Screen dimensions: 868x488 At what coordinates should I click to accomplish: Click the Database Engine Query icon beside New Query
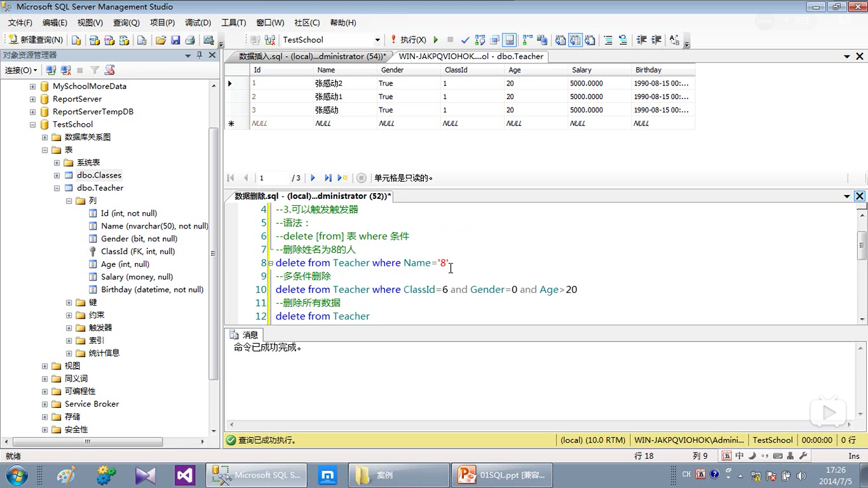(76, 39)
